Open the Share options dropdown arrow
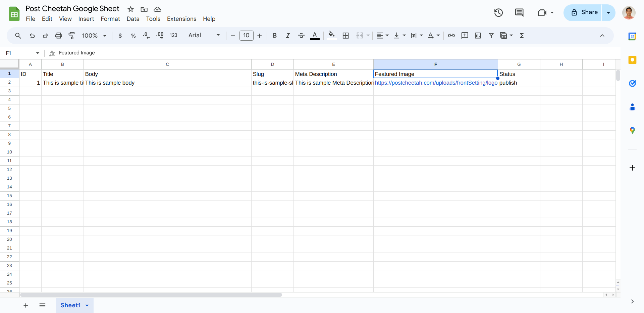Screen dimensions: 644x313 pos(608,13)
